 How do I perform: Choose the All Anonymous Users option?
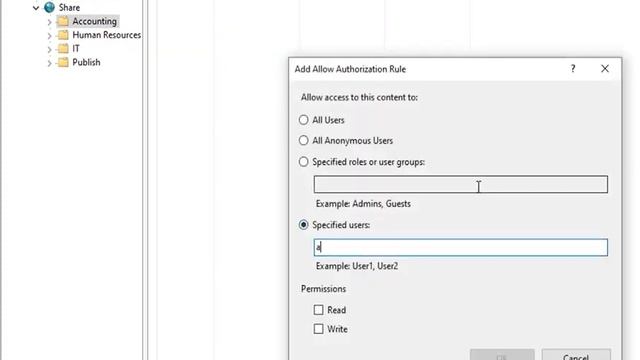[303, 140]
